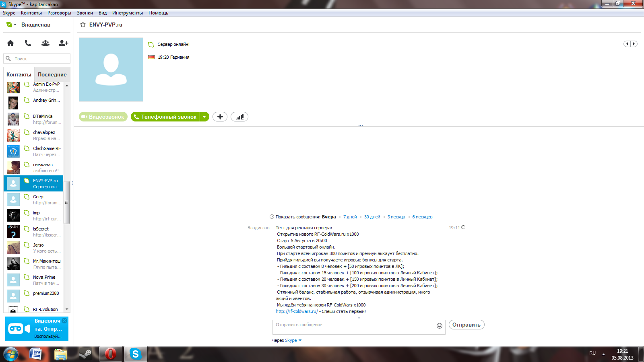Open the Звонки menu
The width and height of the screenshot is (644, 362).
(x=85, y=13)
